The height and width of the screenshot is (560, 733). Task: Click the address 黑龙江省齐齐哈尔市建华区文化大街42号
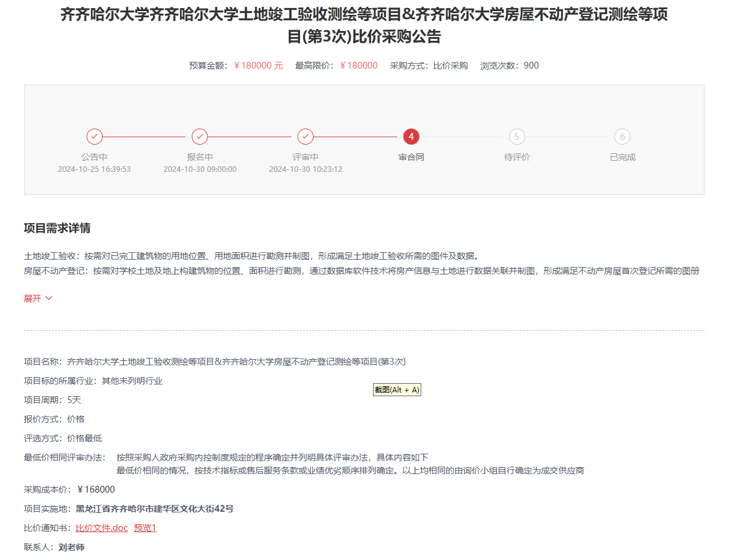(155, 509)
